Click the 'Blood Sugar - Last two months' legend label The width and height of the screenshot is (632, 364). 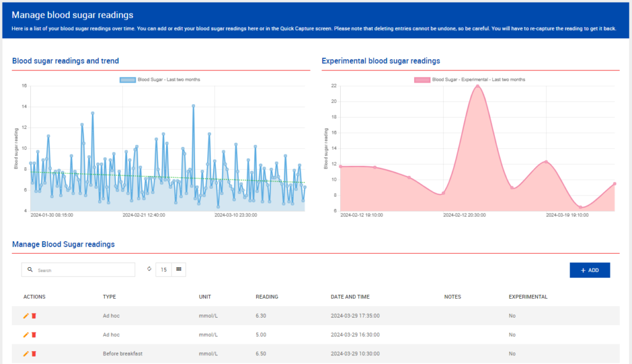pyautogui.click(x=169, y=80)
